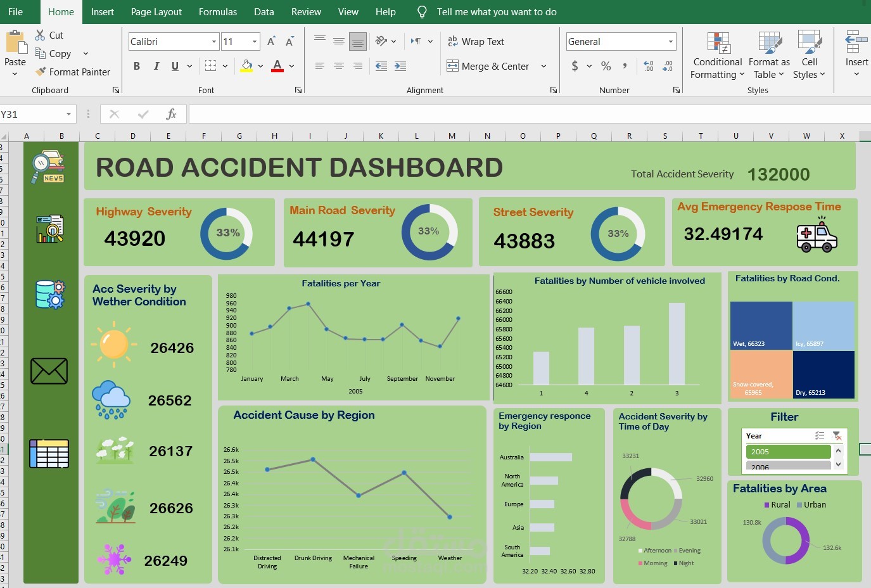
Task: Open Conditional Formatting menu
Action: (718, 56)
